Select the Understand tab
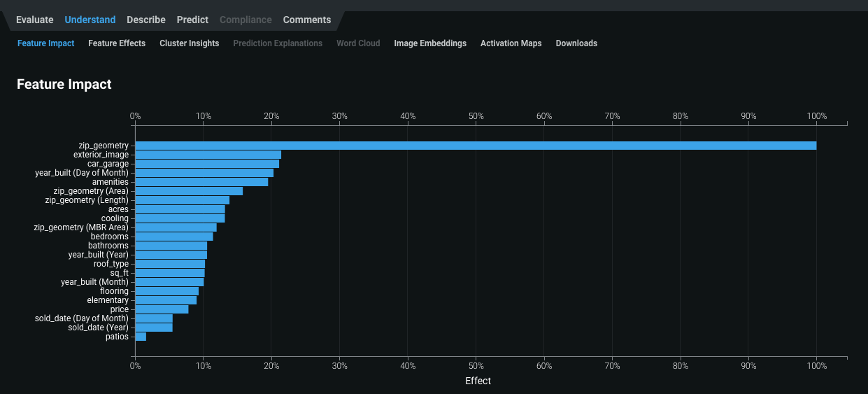This screenshot has height=394, width=868. pyautogui.click(x=90, y=20)
